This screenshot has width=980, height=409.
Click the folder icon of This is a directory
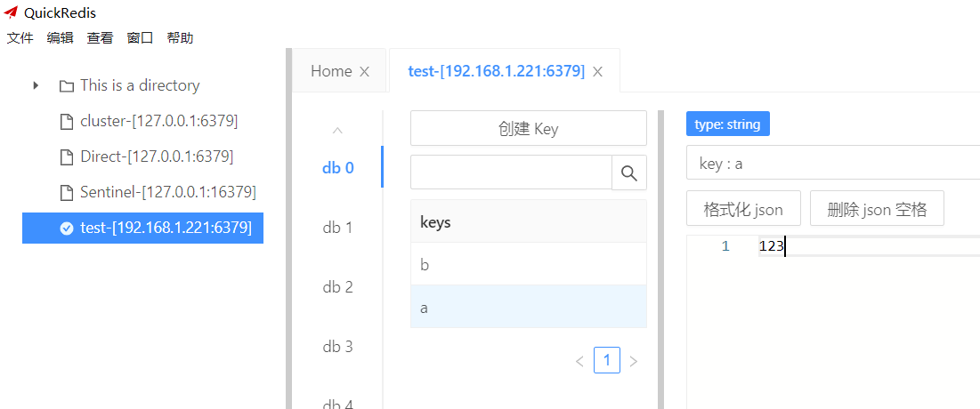(66, 86)
